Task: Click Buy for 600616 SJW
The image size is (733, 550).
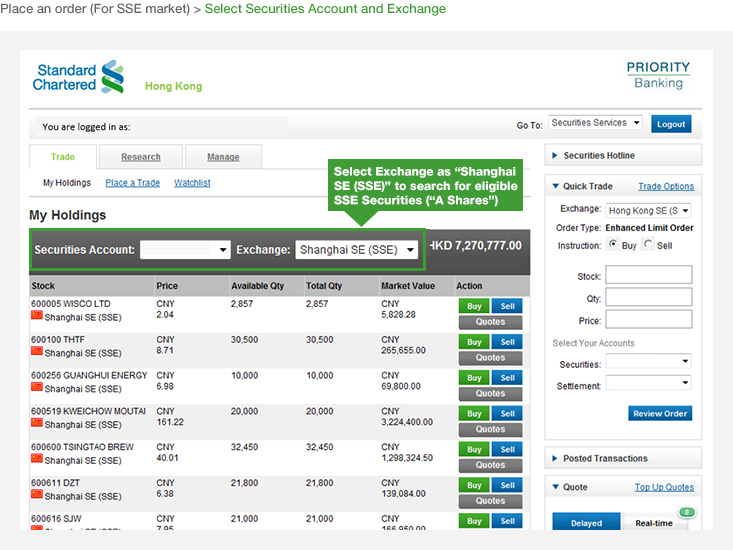Action: 474,521
